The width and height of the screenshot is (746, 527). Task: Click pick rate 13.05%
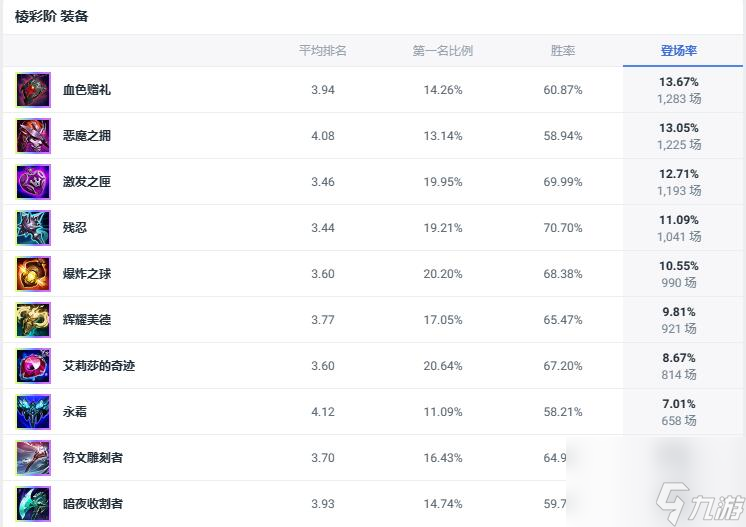(x=679, y=128)
